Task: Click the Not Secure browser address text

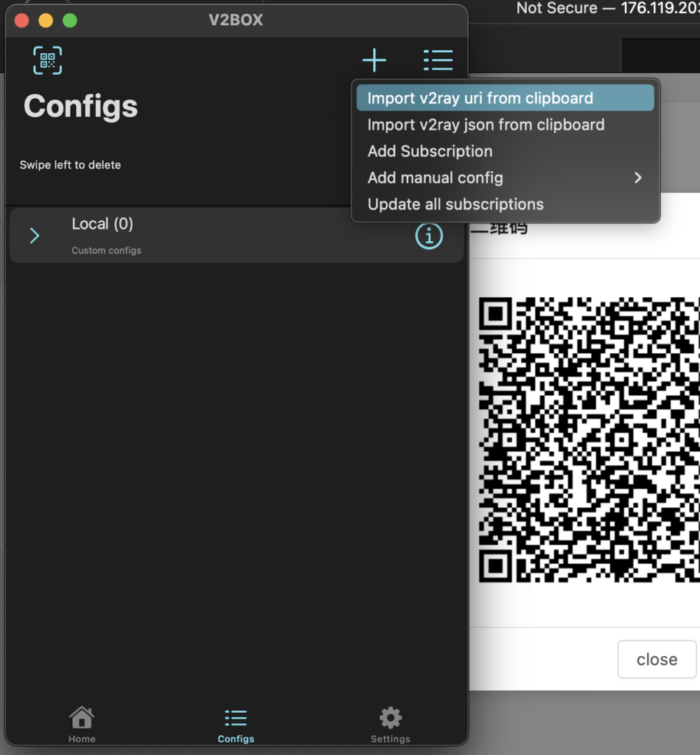Action: click(608, 8)
